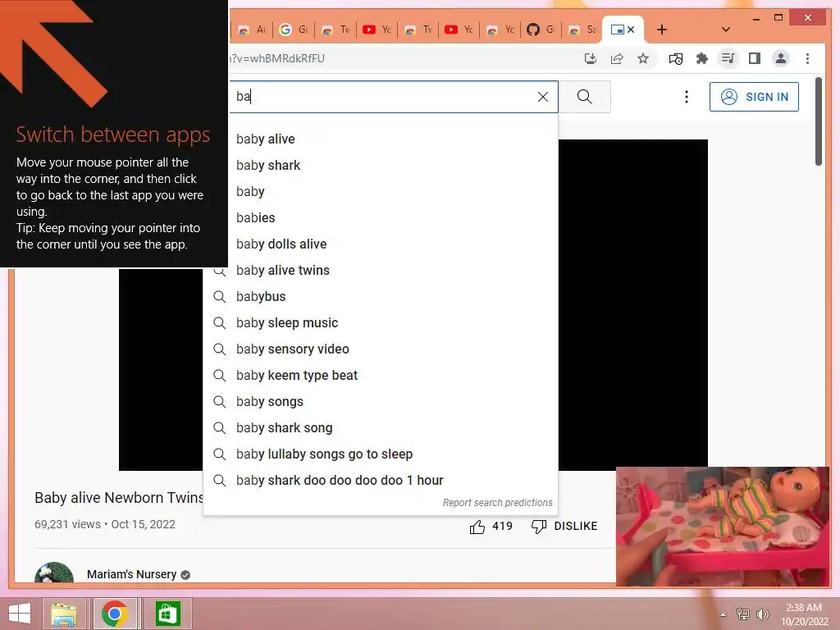Select suggestion 'baby keem type beat'
Screen dimensions: 840x630
(381, 375)
